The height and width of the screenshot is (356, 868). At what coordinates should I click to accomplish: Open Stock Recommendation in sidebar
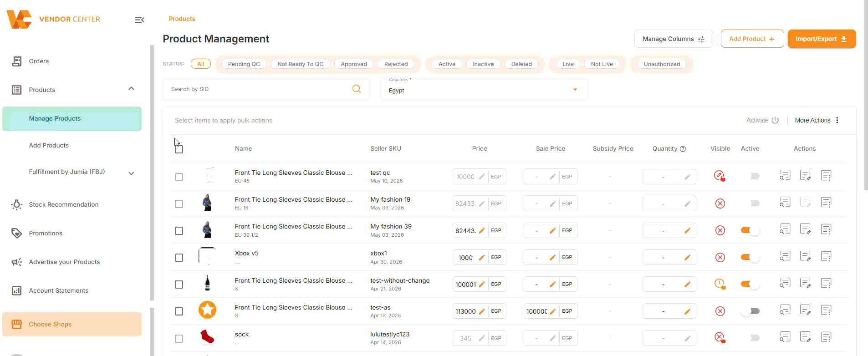coord(64,204)
